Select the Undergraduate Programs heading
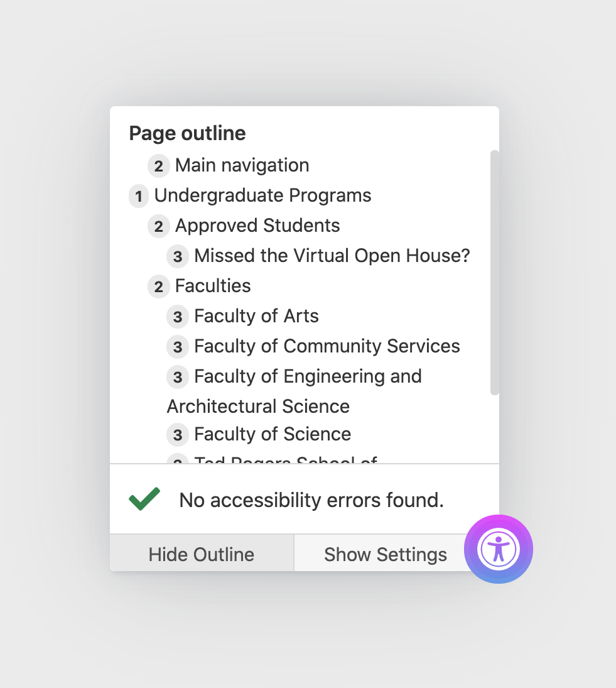 click(262, 195)
